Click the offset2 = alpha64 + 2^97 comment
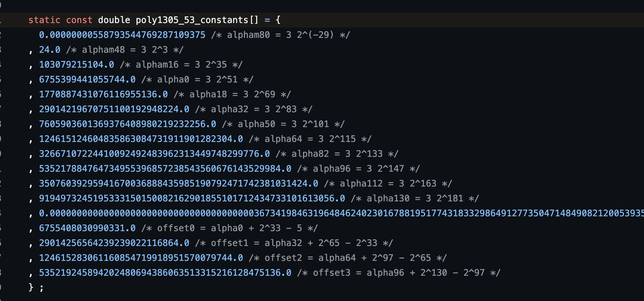The height and width of the screenshot is (301, 644). [x=348, y=258]
